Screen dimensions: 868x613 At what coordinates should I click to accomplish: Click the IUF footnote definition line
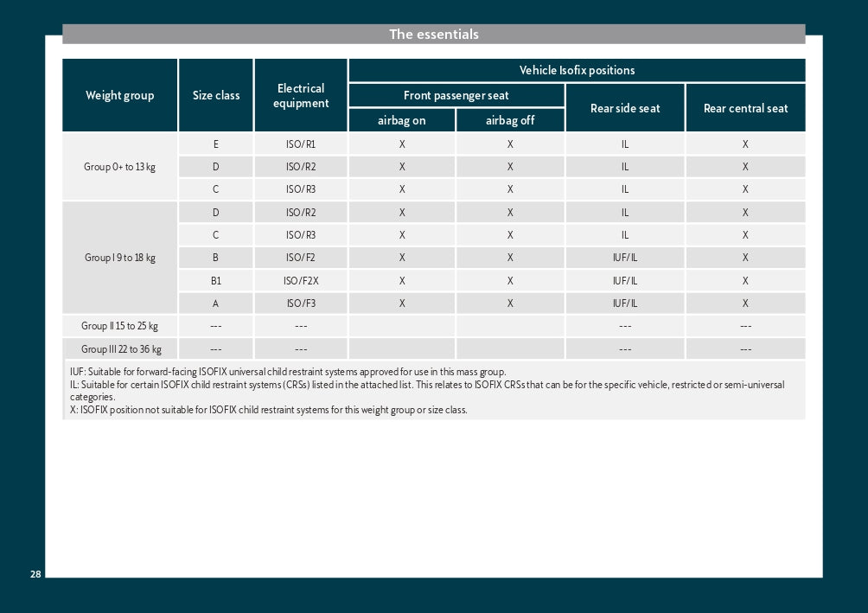click(288, 372)
